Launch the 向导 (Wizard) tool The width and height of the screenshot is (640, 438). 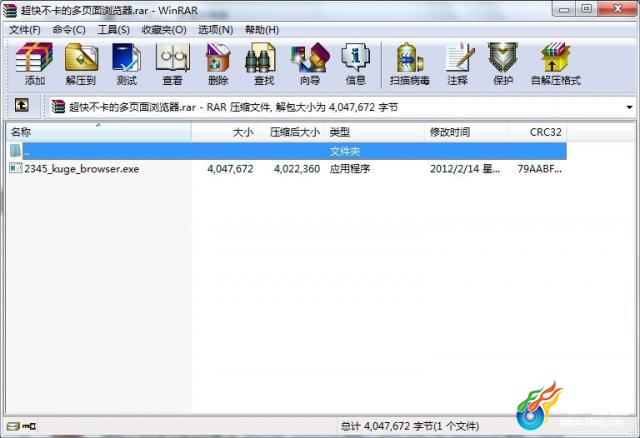tap(310, 64)
